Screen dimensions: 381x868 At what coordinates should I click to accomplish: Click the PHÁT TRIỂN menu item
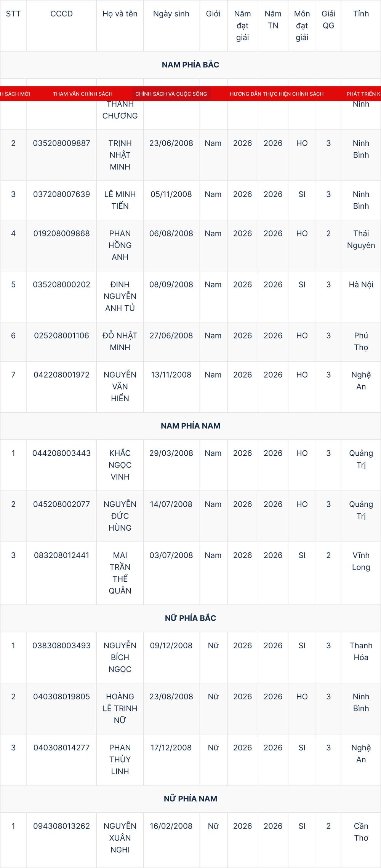pos(363,94)
